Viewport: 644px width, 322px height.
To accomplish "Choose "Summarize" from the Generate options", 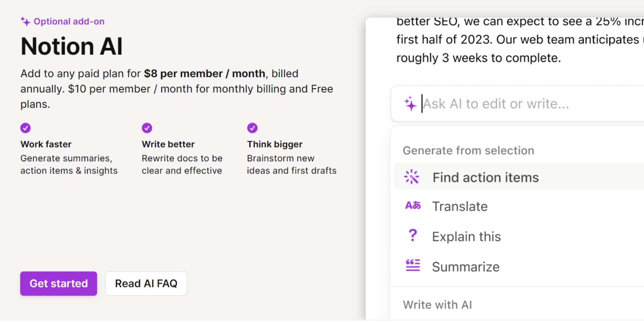I will click(465, 266).
